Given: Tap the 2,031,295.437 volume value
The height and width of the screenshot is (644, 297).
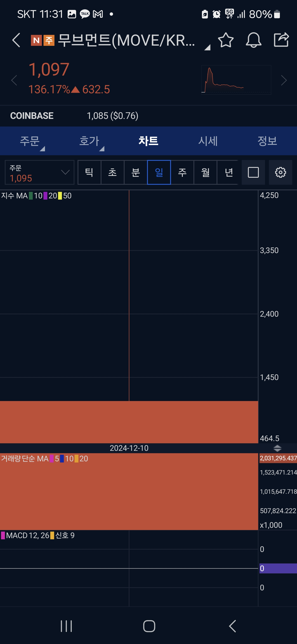Looking at the screenshot, I should (278, 458).
